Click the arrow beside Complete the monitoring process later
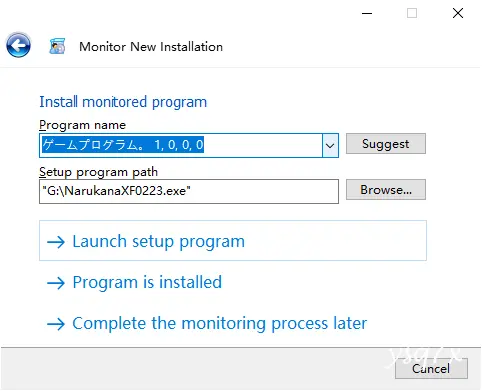Screen dimensions: 482x391 pos(56,324)
